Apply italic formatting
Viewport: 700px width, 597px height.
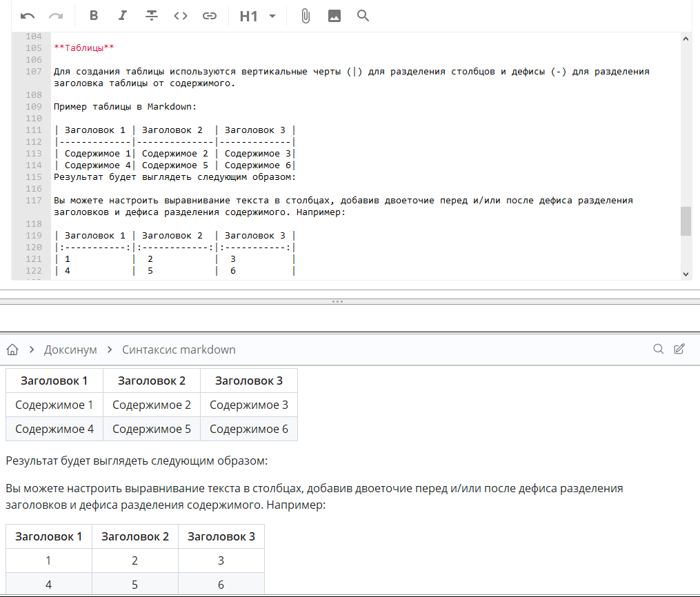[123, 16]
